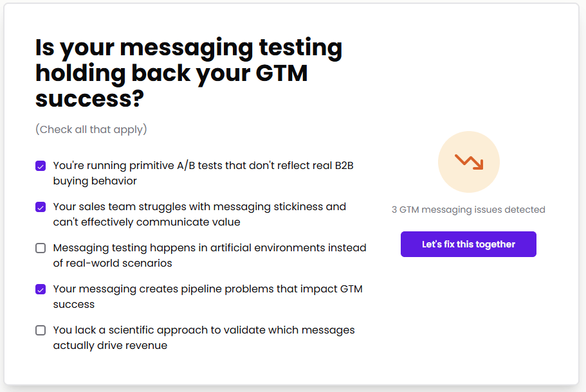Click the "Let's fix this together" button
Viewport: 586px width, 392px height.
click(468, 244)
